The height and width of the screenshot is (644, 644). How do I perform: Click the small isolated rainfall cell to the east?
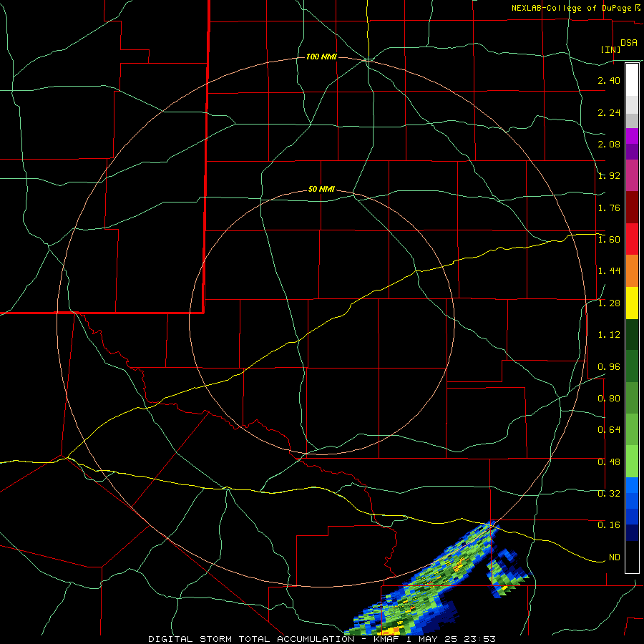(509, 573)
